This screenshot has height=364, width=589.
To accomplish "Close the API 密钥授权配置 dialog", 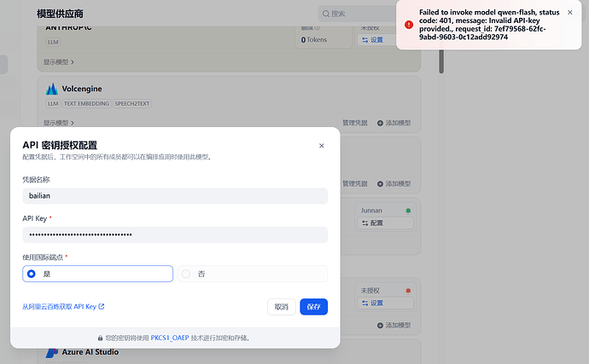I will pyautogui.click(x=321, y=146).
